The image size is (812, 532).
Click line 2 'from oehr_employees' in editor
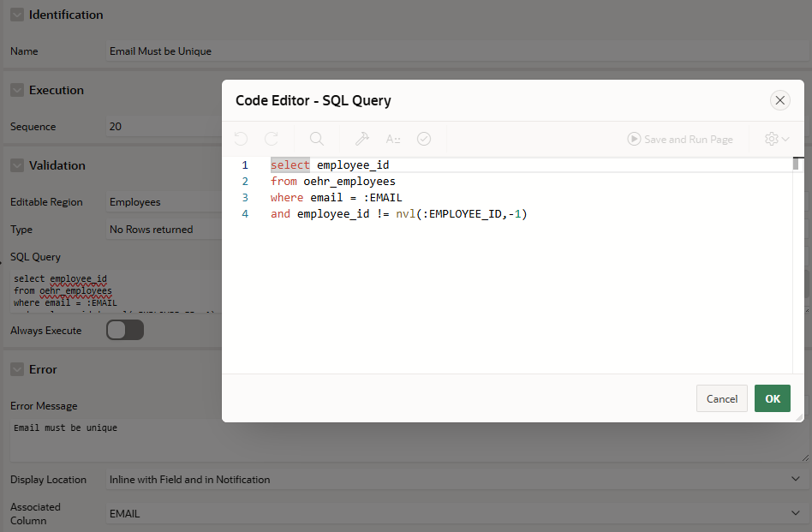[333, 182]
